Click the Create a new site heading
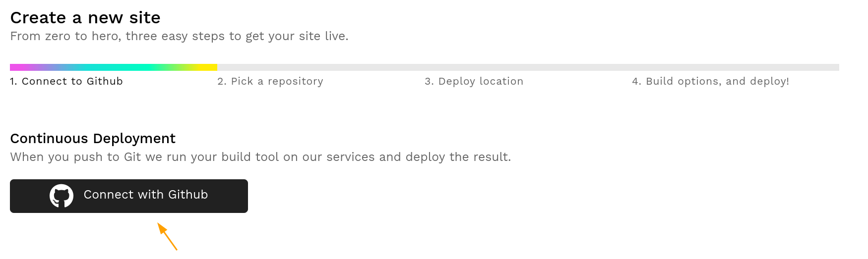 point(85,18)
